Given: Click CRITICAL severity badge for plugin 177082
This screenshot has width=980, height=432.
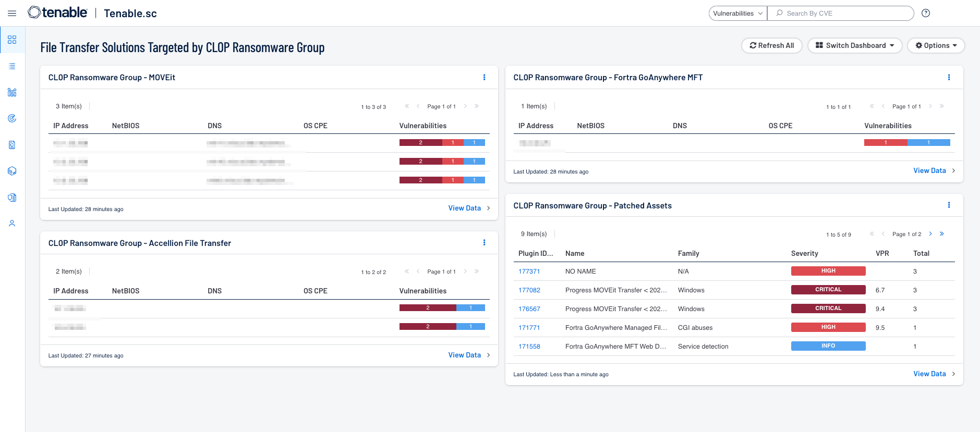Looking at the screenshot, I should click(x=828, y=290).
